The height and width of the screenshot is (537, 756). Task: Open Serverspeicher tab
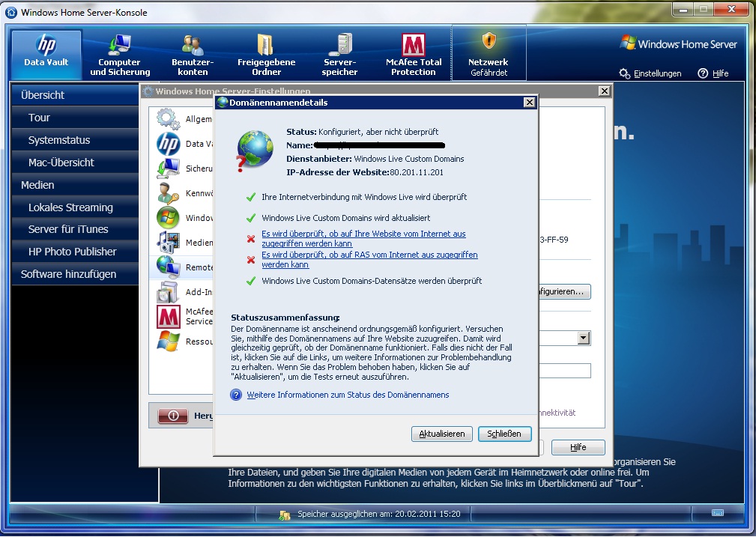(340, 55)
